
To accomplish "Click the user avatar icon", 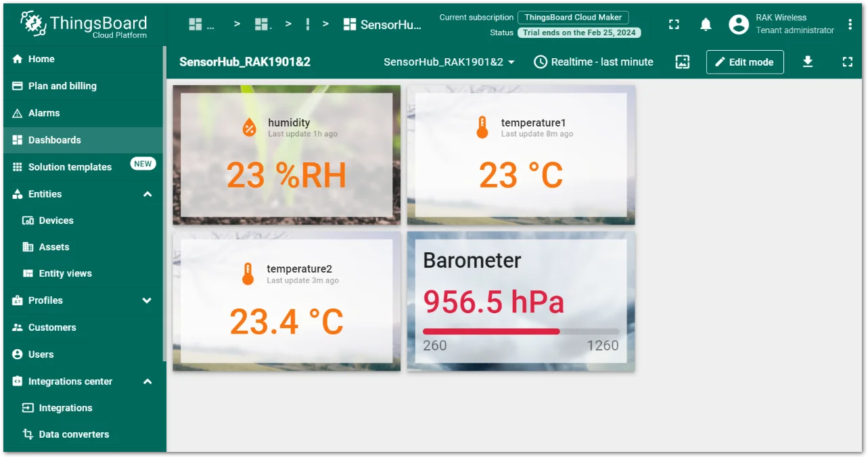I will click(x=739, y=24).
